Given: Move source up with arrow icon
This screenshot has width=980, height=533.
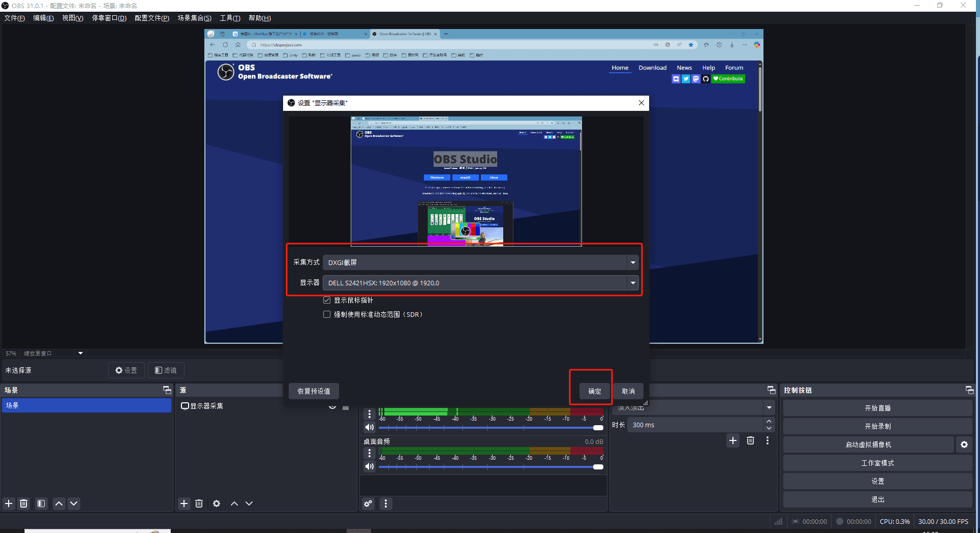Looking at the screenshot, I should click(x=234, y=504).
